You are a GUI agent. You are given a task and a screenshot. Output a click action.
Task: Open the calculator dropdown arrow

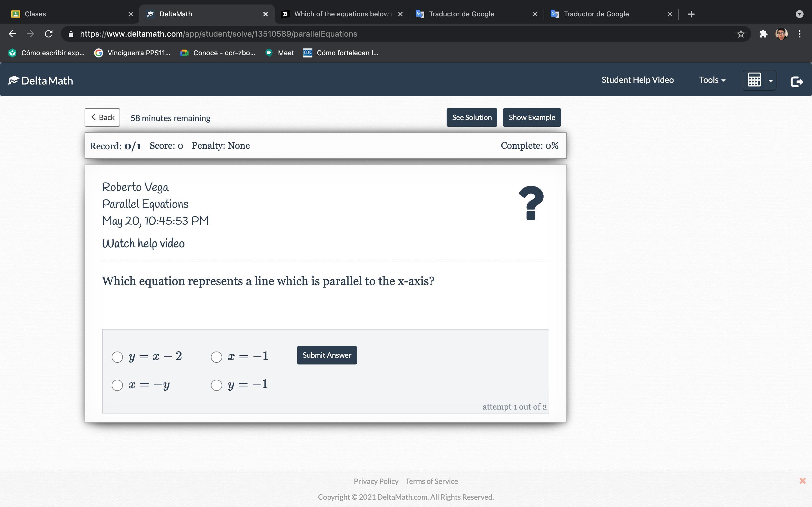pos(771,81)
